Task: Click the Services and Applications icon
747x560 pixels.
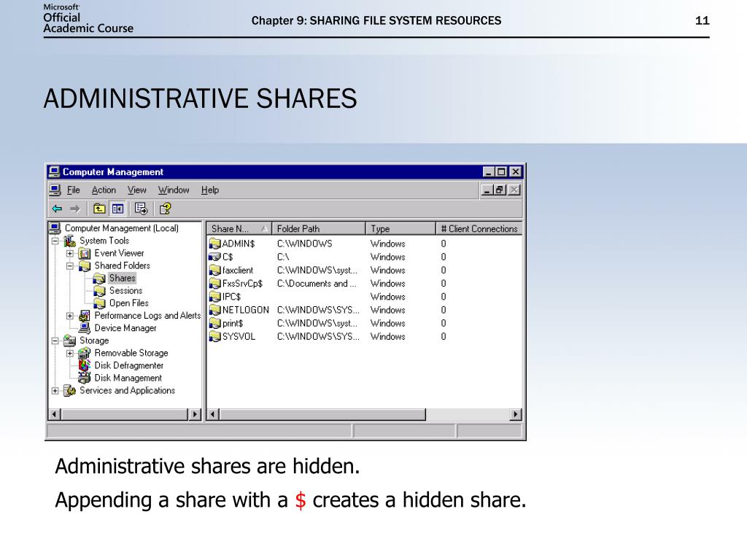Action: (69, 391)
